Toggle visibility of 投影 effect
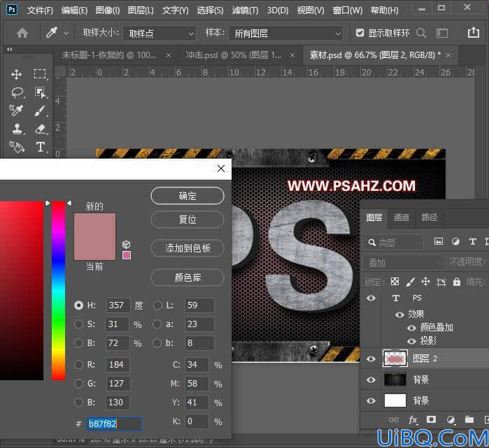The image size is (489, 448). click(411, 342)
